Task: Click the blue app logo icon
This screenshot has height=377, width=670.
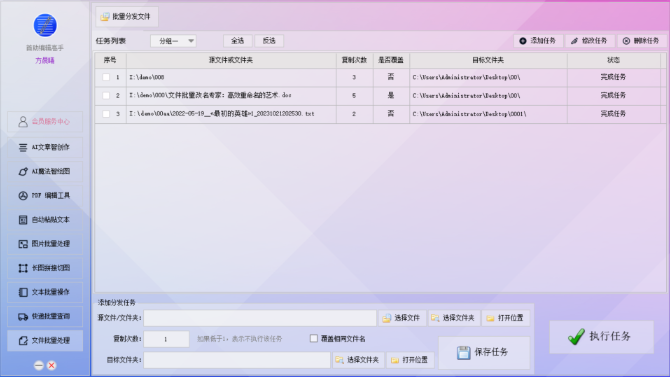Action: point(45,25)
